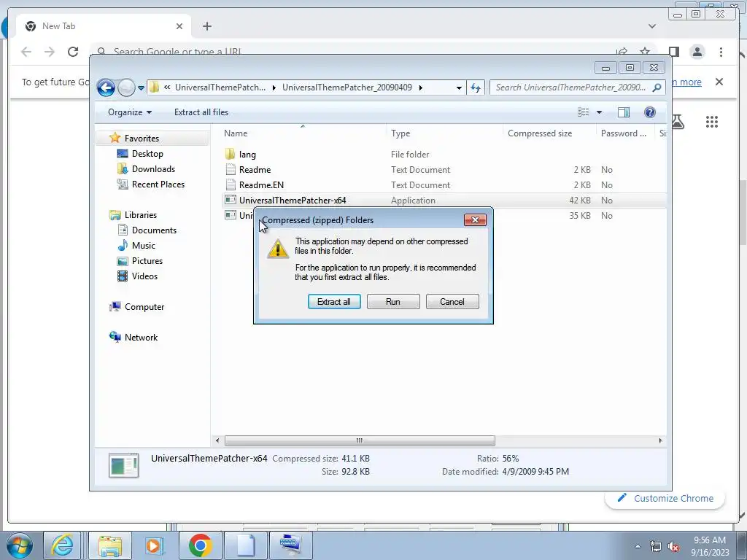Open Chrome three-dot menu
747x560 pixels.
(721, 52)
